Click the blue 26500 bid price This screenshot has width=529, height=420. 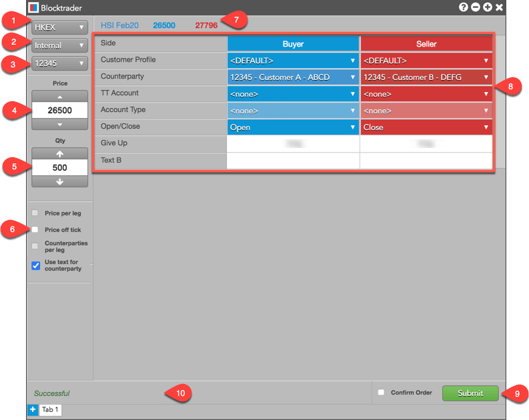tap(164, 25)
